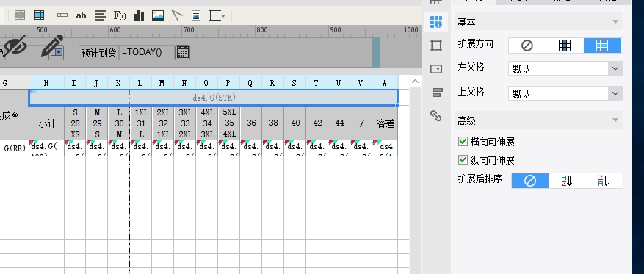The width and height of the screenshot is (644, 274).
Task: Open the cell shape sidebar icon
Action: [435, 46]
